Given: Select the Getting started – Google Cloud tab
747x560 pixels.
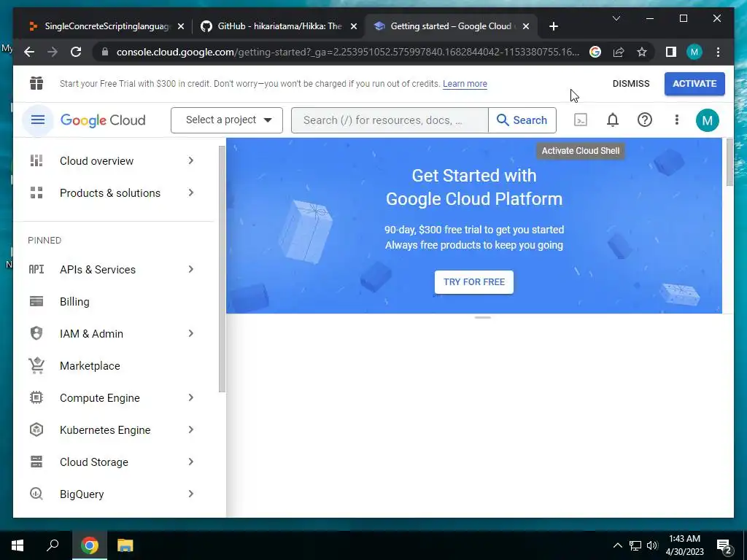Looking at the screenshot, I should point(452,26).
